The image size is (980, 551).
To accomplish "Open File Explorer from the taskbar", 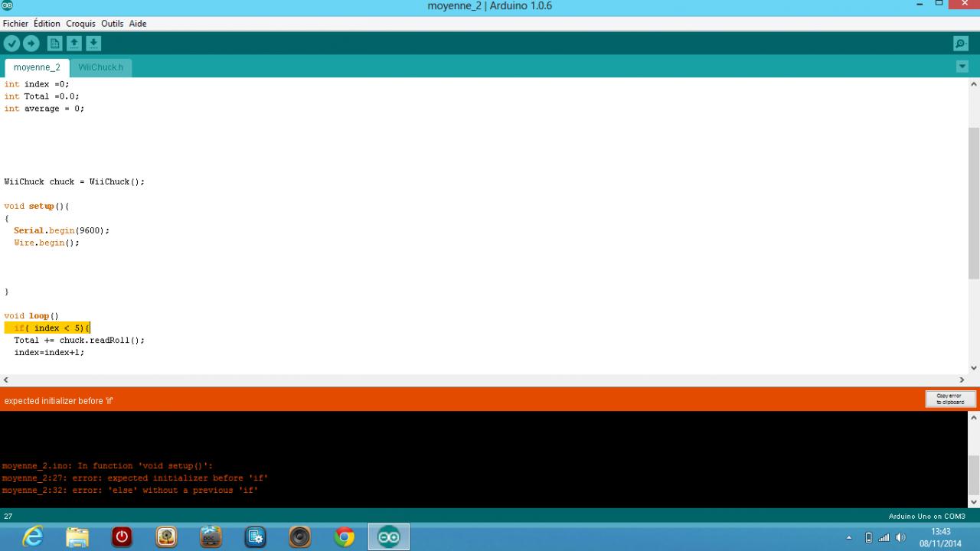I will click(x=77, y=537).
